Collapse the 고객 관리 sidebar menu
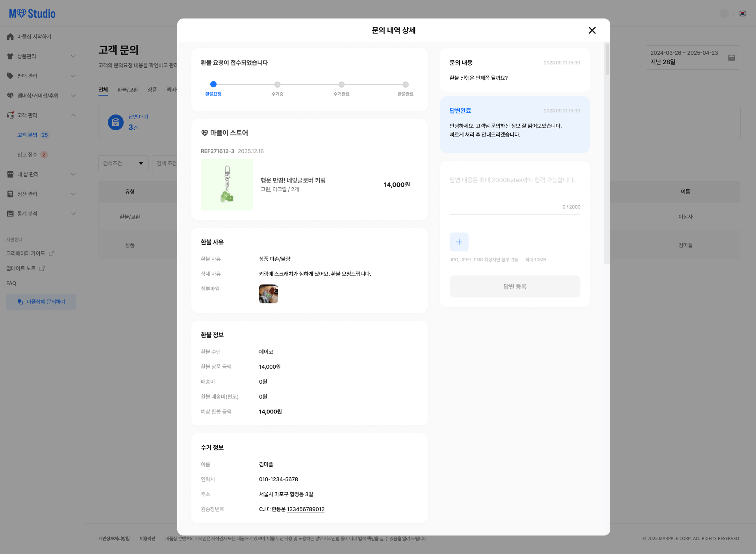 click(x=73, y=115)
